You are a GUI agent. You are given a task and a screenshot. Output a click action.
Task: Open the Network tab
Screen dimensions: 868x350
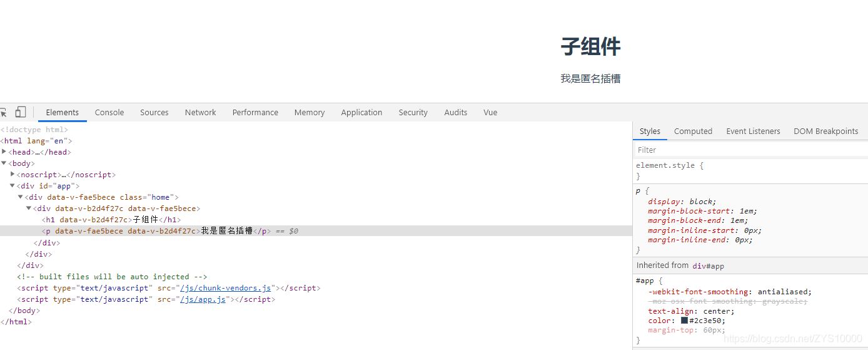[201, 112]
